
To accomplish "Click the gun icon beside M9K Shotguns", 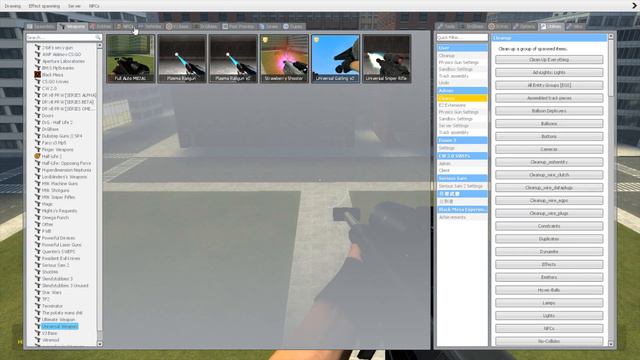I will (x=38, y=190).
